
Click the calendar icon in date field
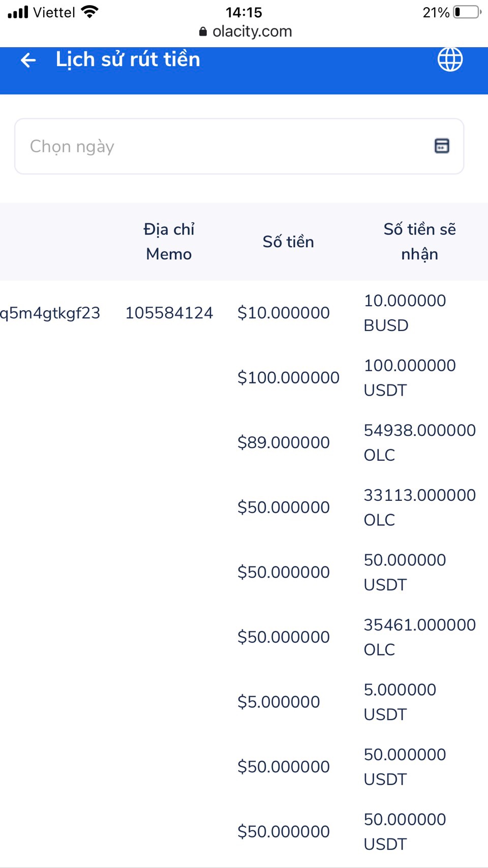pyautogui.click(x=442, y=146)
